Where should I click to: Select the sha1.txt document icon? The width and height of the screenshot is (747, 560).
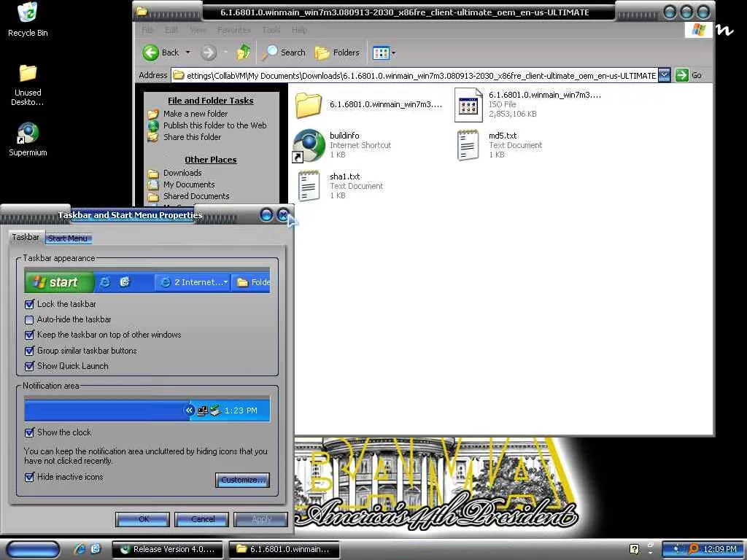pos(309,186)
